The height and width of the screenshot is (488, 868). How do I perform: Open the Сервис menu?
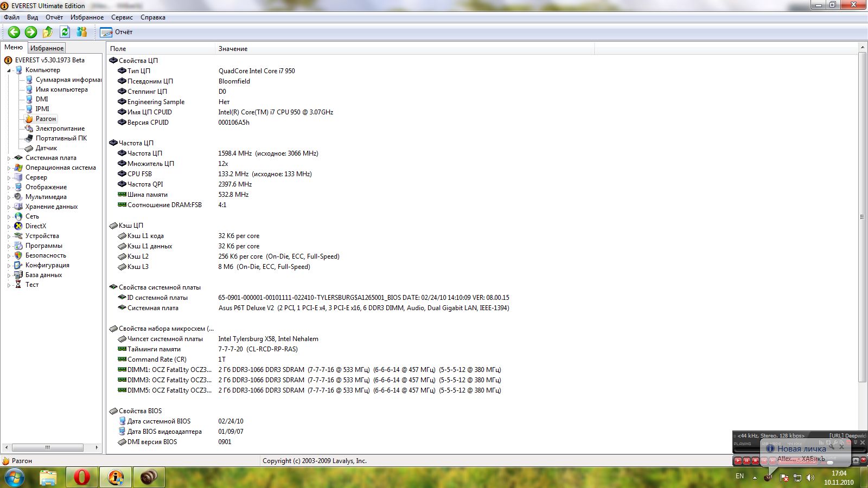122,17
